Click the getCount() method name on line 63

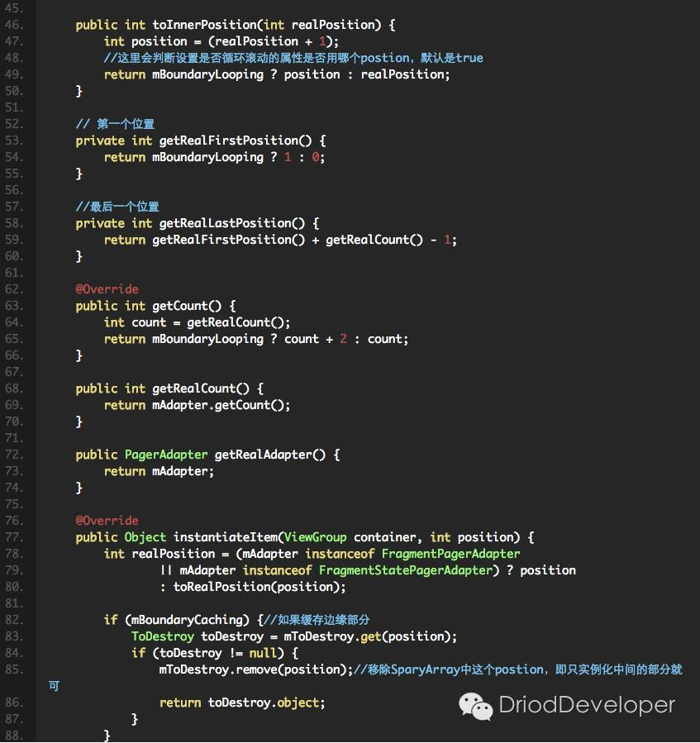pyautogui.click(x=187, y=306)
